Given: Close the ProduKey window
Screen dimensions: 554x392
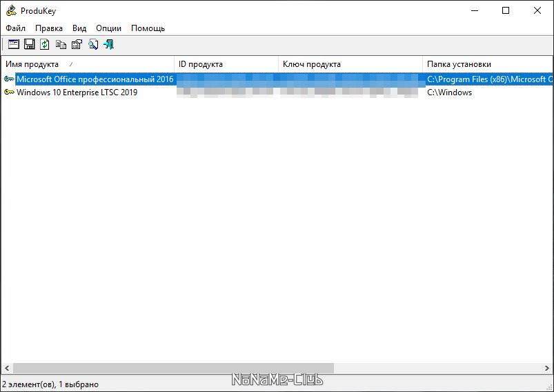Looking at the screenshot, I should click(x=537, y=10).
